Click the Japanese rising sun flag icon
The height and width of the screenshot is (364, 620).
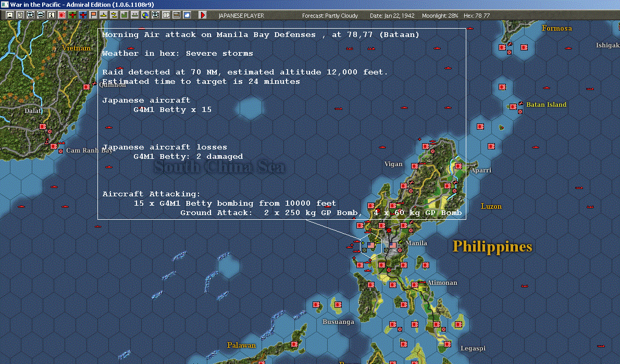(x=61, y=15)
